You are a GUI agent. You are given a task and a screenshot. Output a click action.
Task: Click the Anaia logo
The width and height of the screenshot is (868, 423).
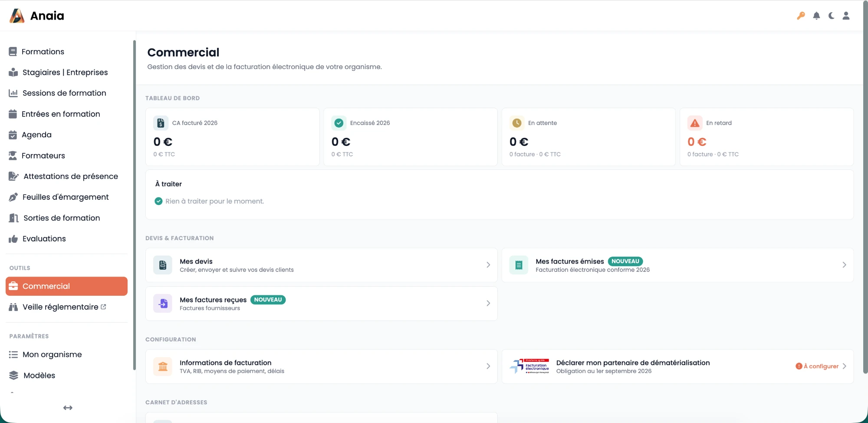click(x=36, y=16)
